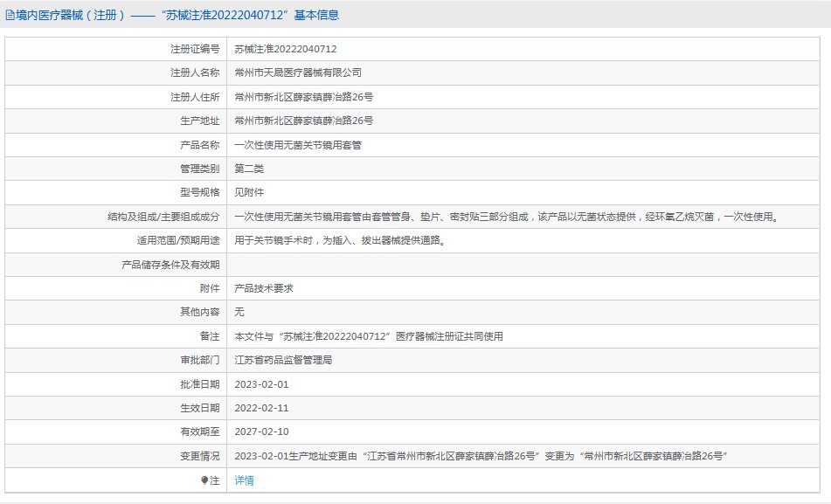Click the 无 value in 其他内容 row
Screen dimensions: 831x504
[239, 312]
